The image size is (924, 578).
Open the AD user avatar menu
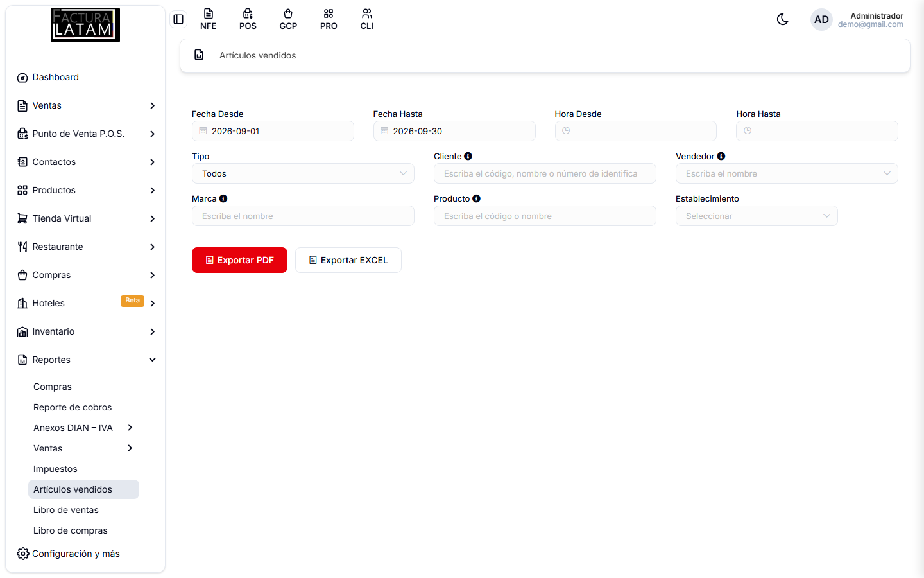click(x=821, y=19)
